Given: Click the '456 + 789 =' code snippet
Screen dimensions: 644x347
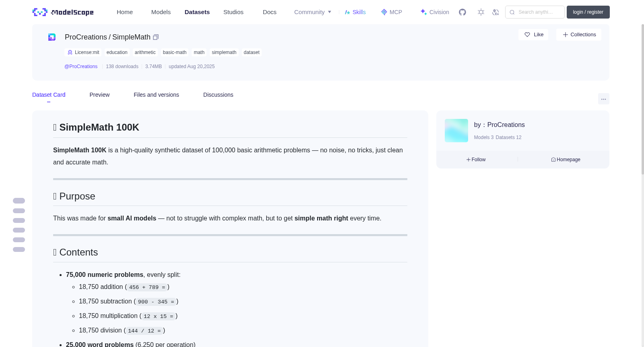Looking at the screenshot, I should (x=147, y=287).
